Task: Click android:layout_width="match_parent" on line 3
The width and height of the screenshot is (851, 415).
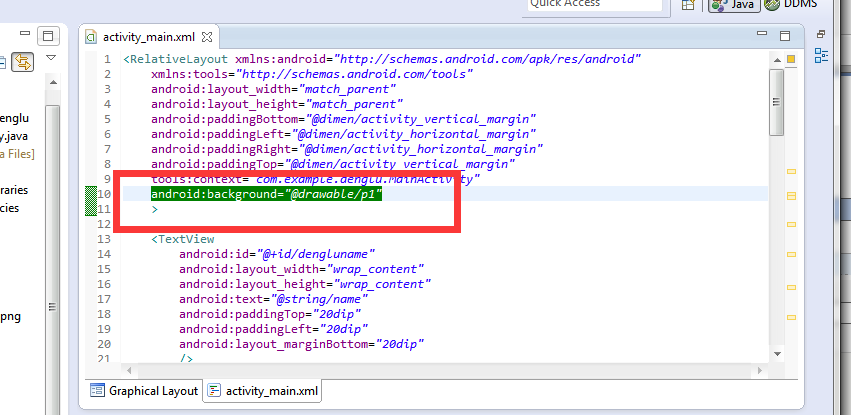Action: 274,89
